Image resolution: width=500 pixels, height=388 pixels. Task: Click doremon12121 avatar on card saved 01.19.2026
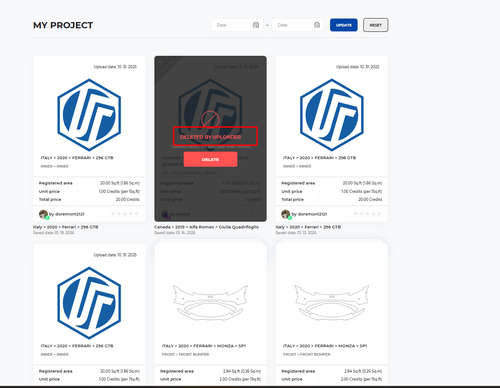coord(44,214)
